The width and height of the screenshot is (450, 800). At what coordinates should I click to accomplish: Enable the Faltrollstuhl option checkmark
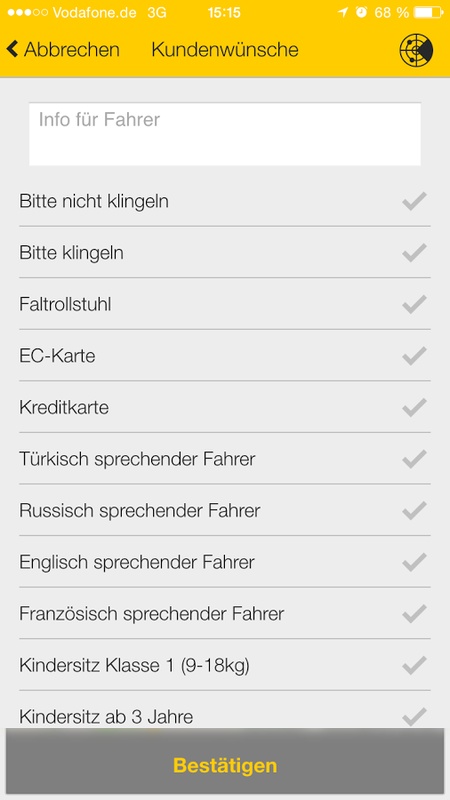(x=414, y=304)
